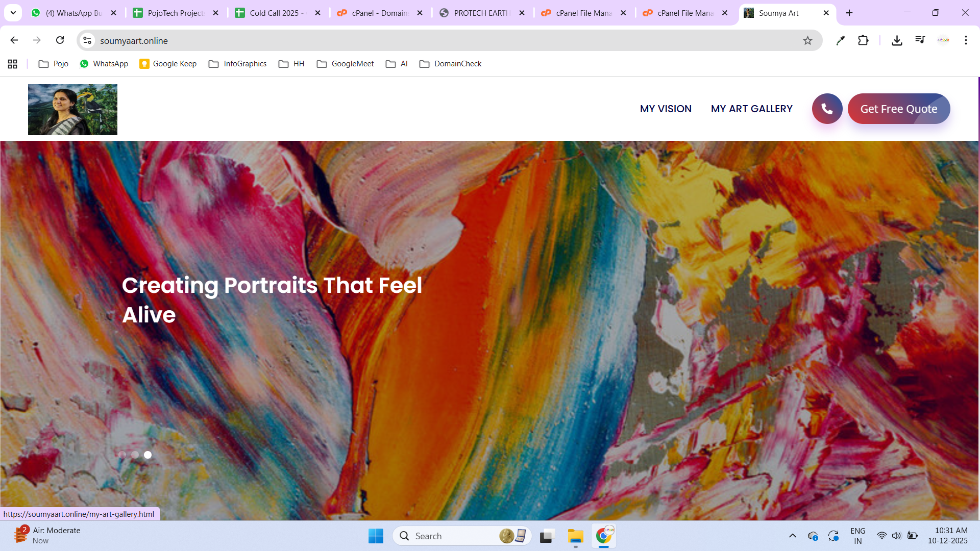Open media controls icon in toolbar

coord(920,40)
